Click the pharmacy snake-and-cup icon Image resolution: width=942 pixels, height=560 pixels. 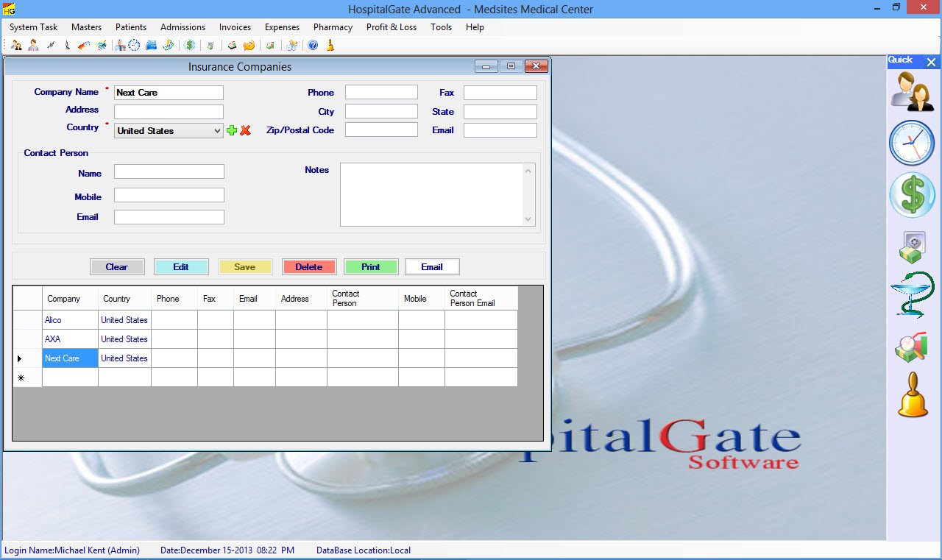coord(912,294)
